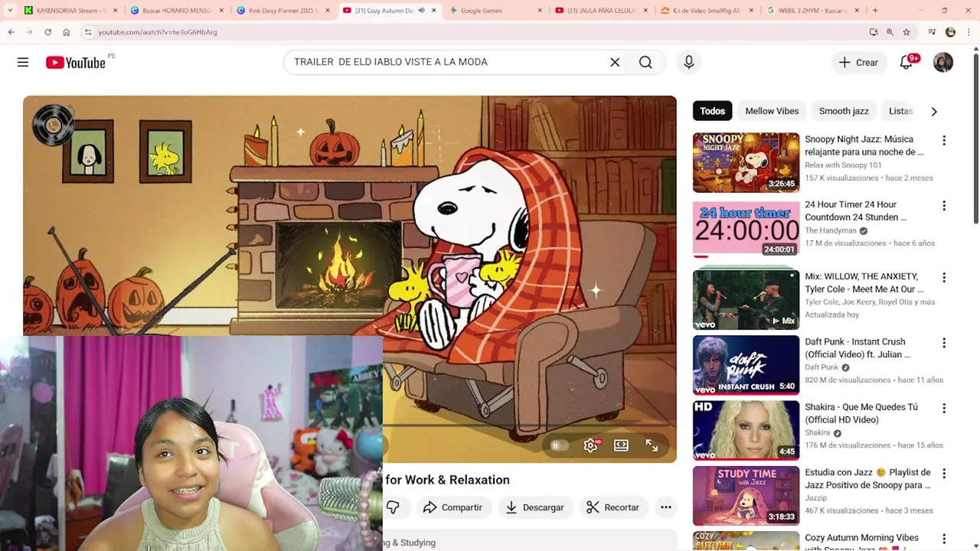Open media control icon in browser toolbar
980x551 pixels.
click(x=932, y=32)
